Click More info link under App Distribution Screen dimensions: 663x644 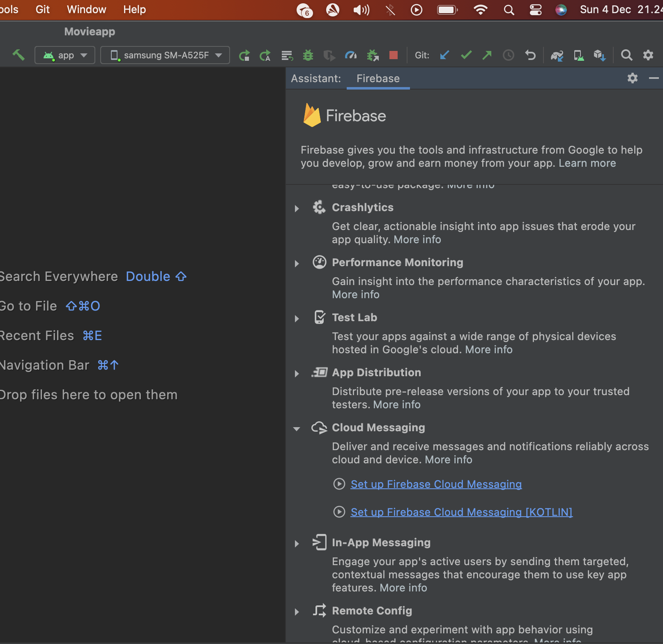(397, 405)
